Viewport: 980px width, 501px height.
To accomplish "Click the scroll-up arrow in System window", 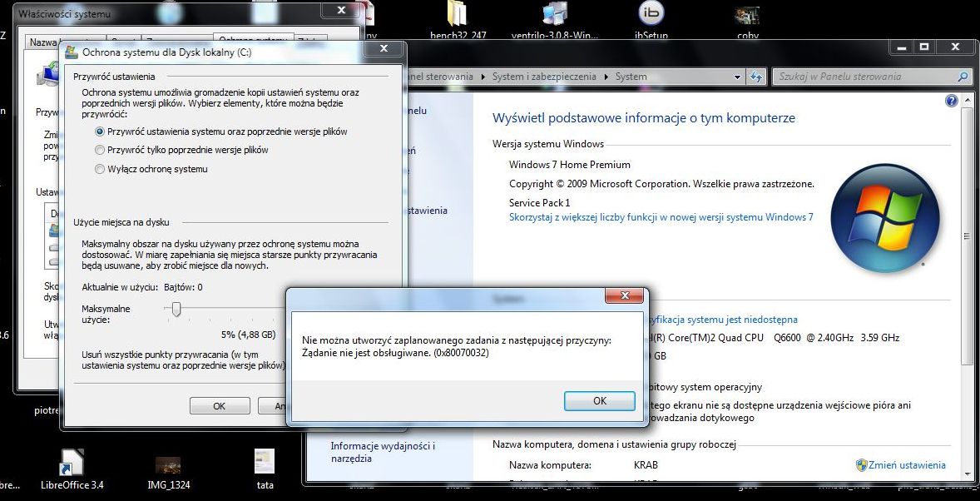I will point(968,99).
